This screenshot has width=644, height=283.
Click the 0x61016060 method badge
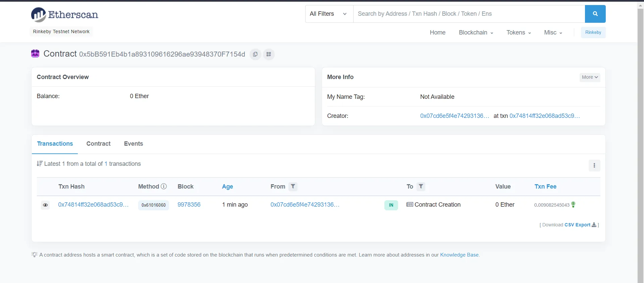tap(154, 205)
